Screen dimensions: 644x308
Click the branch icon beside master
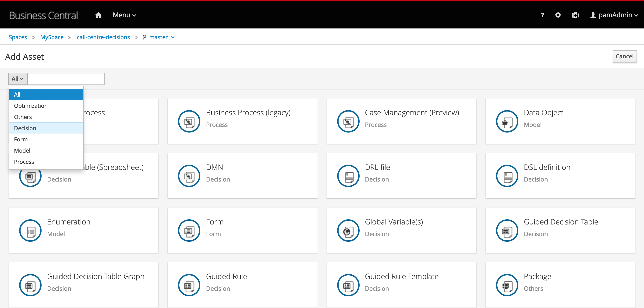[x=145, y=37]
